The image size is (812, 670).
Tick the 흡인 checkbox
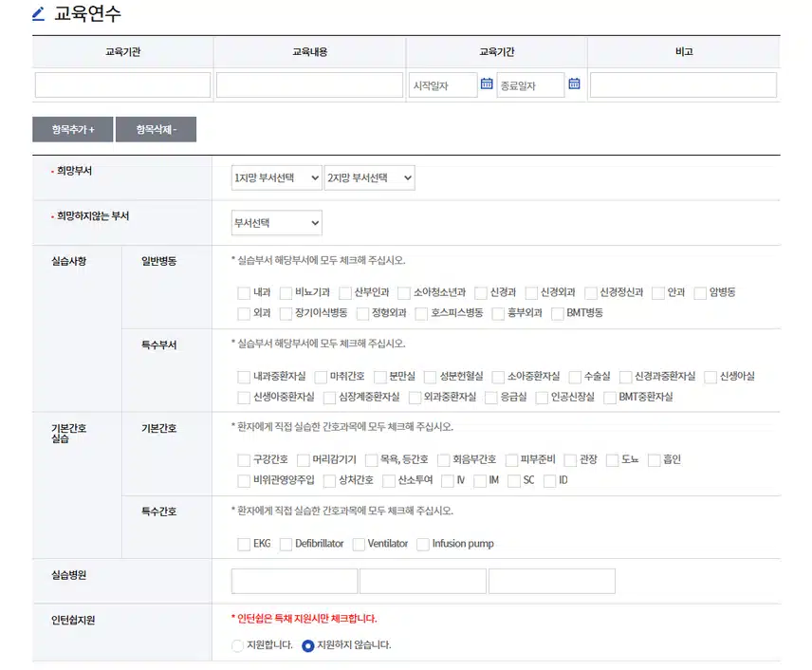[654, 460]
